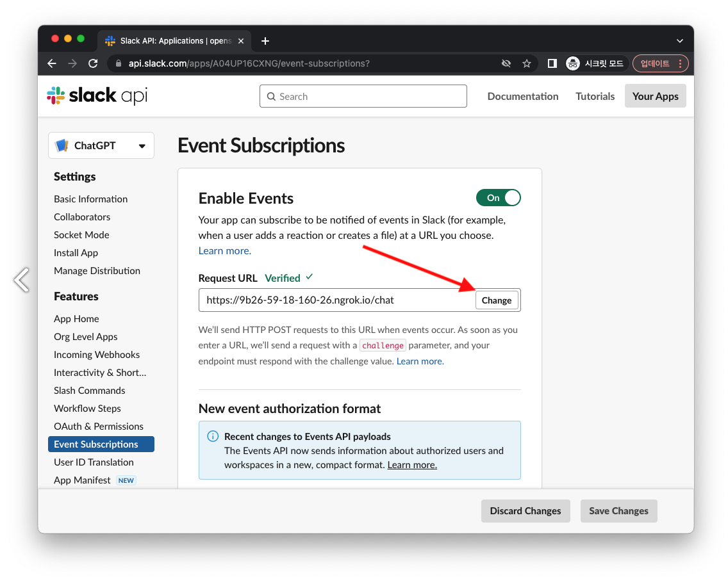Click the Verified status text
Image resolution: width=728 pixels, height=577 pixels.
(x=282, y=279)
